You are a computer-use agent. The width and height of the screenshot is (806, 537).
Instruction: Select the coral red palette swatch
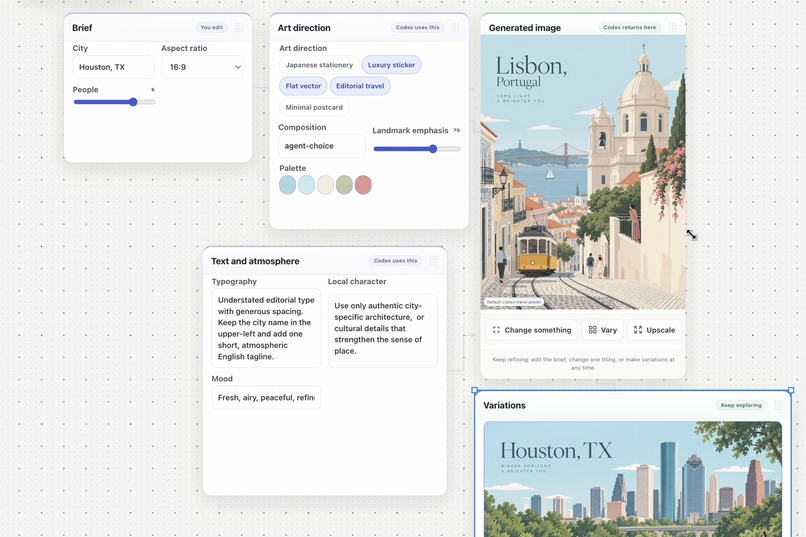[363, 185]
